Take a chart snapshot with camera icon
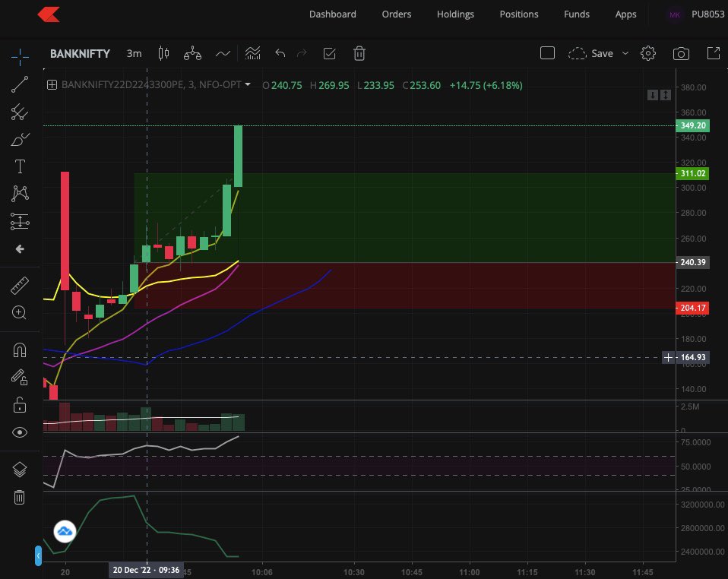This screenshot has height=579, width=728. (x=681, y=54)
